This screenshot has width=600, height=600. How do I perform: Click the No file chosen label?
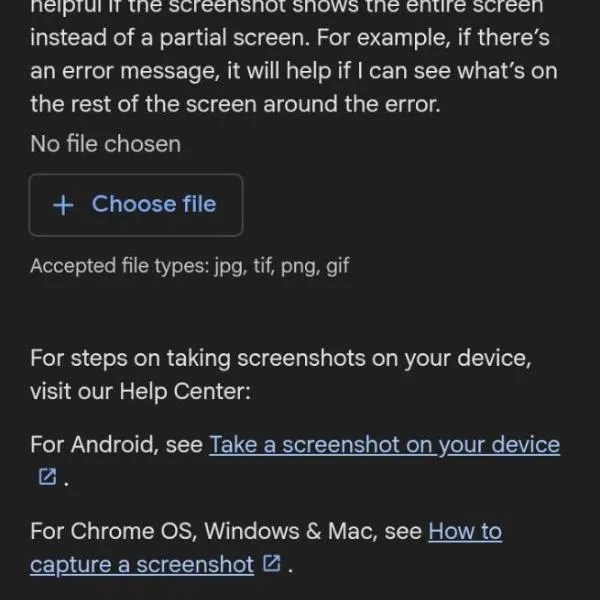click(x=105, y=144)
